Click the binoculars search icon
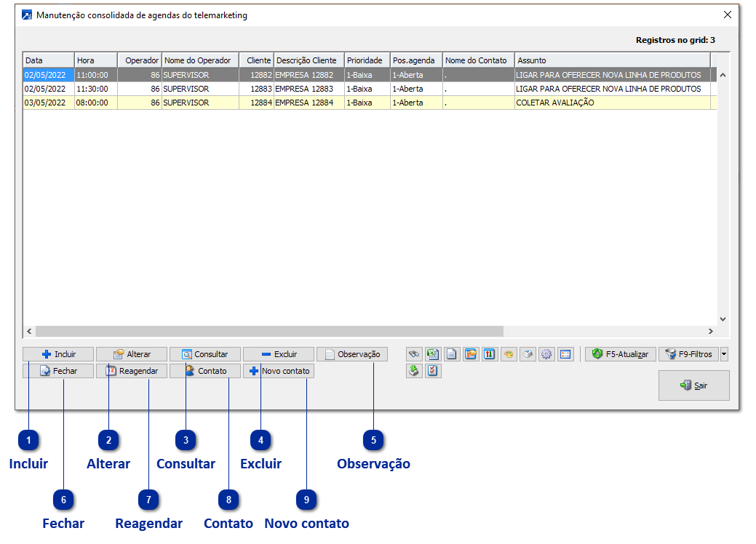This screenshot has height=544, width=756. click(414, 354)
